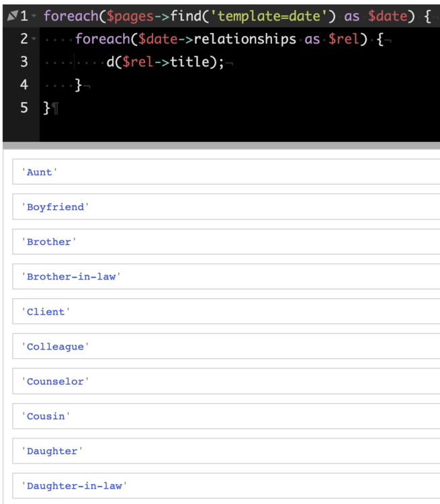The image size is (440, 504).
Task: Click the divider bar between code and results
Action: [x=220, y=145]
